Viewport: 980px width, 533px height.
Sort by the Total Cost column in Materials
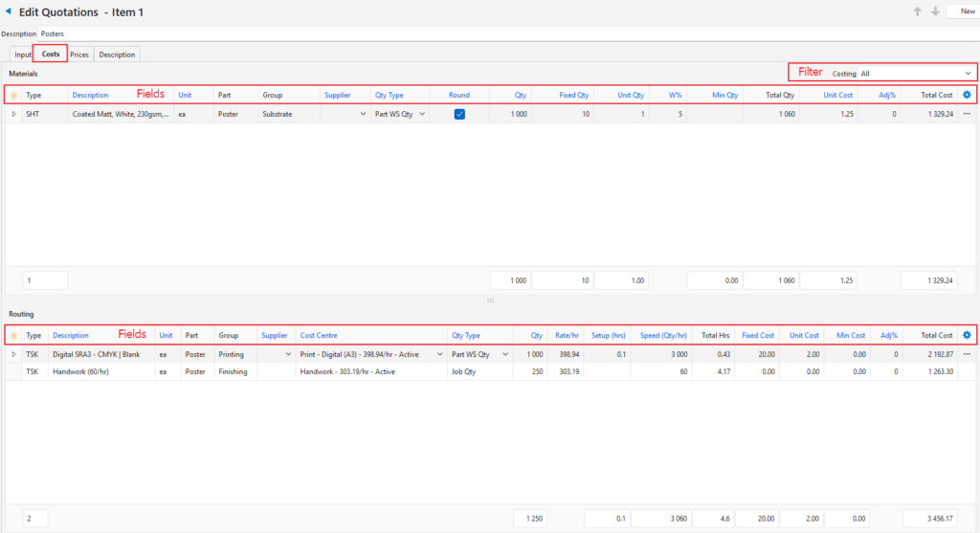pyautogui.click(x=936, y=95)
